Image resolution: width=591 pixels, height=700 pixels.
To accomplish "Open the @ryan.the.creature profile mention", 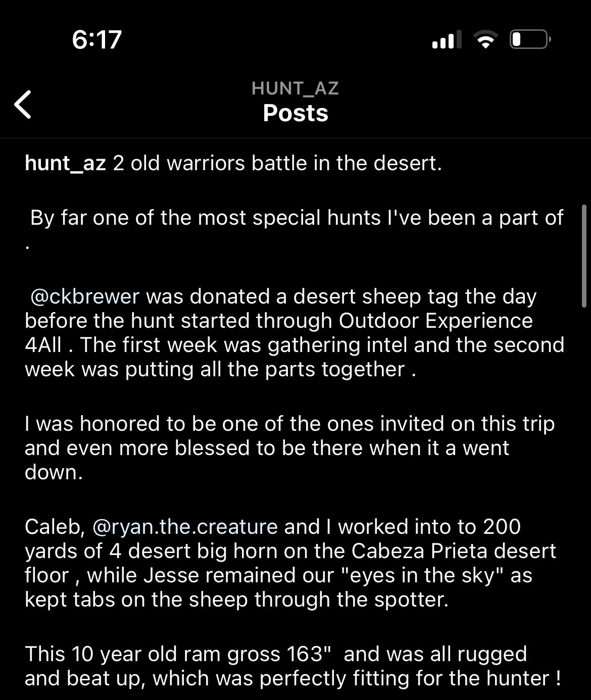I will coord(185,527).
